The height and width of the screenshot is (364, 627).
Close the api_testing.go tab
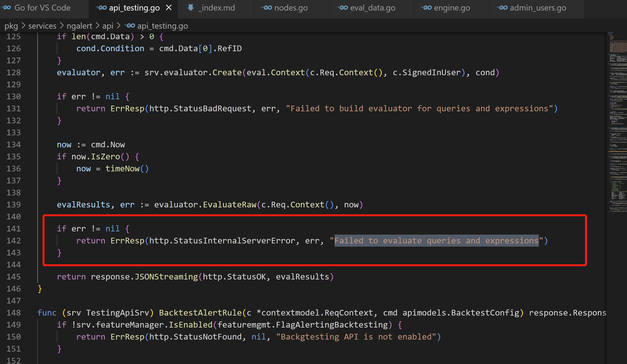point(169,8)
